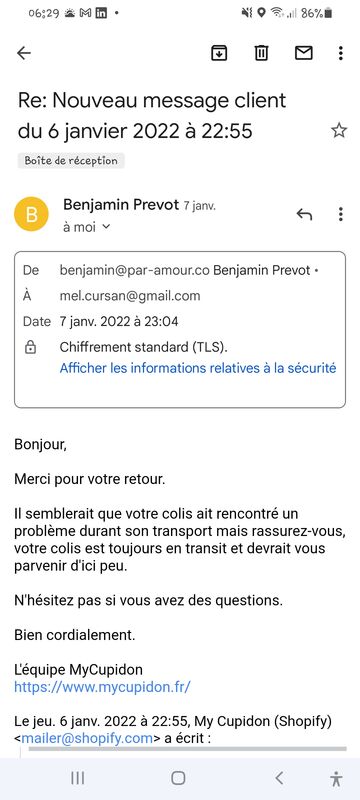
Task: Open Android recent apps button
Action: 78,778
